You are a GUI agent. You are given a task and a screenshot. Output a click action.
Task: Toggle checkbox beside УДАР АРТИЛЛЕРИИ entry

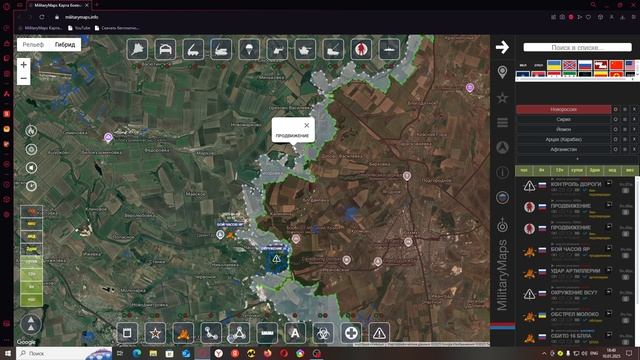click(x=626, y=277)
